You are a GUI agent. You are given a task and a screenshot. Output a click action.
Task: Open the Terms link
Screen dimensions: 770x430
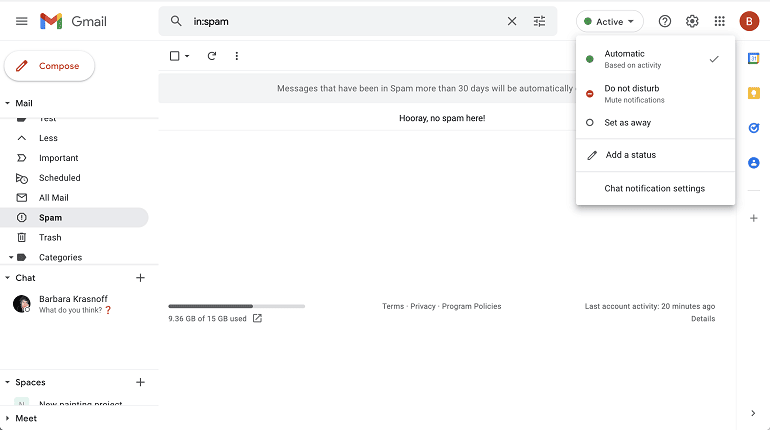tap(393, 306)
